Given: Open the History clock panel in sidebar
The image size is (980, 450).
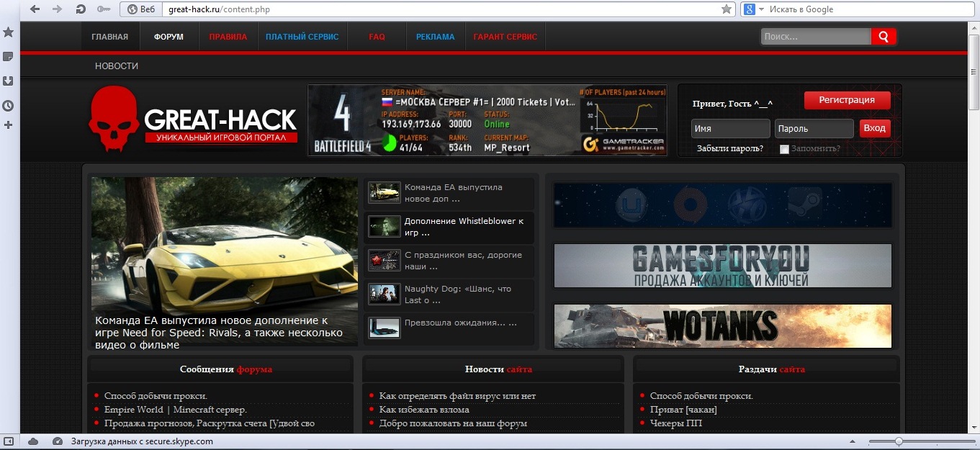Looking at the screenshot, I should tap(9, 106).
